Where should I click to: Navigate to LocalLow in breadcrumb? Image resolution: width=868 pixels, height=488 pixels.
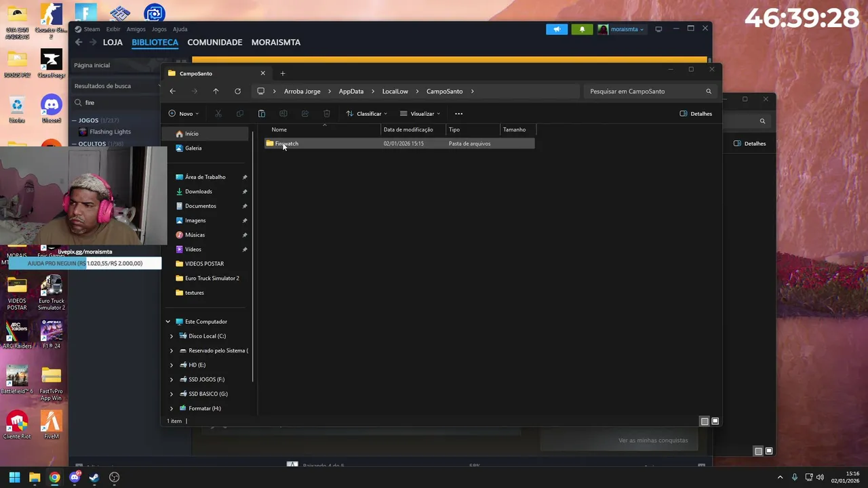point(395,91)
